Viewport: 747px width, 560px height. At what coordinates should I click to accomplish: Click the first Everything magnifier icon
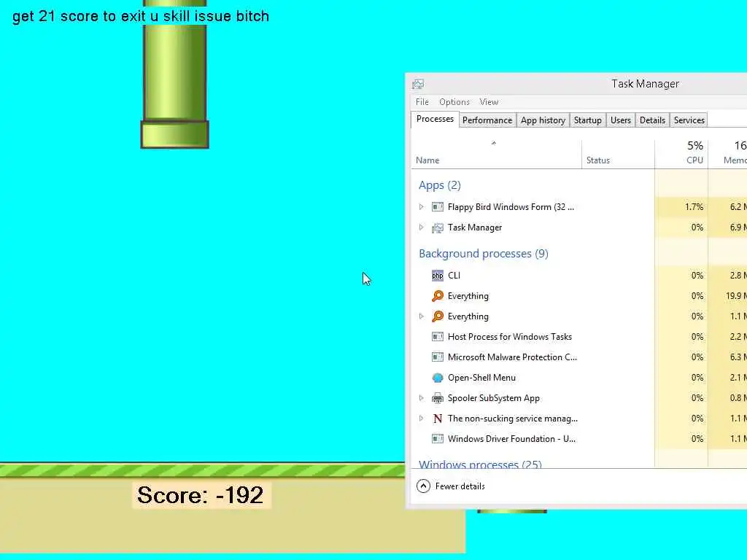[438, 296]
